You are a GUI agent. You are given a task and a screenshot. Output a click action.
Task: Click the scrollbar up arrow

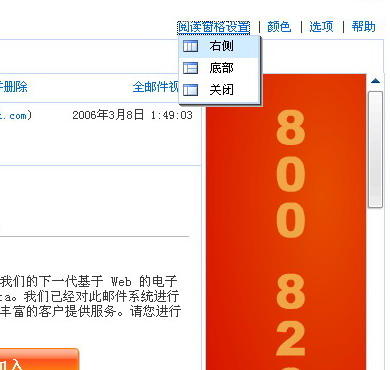[x=376, y=81]
